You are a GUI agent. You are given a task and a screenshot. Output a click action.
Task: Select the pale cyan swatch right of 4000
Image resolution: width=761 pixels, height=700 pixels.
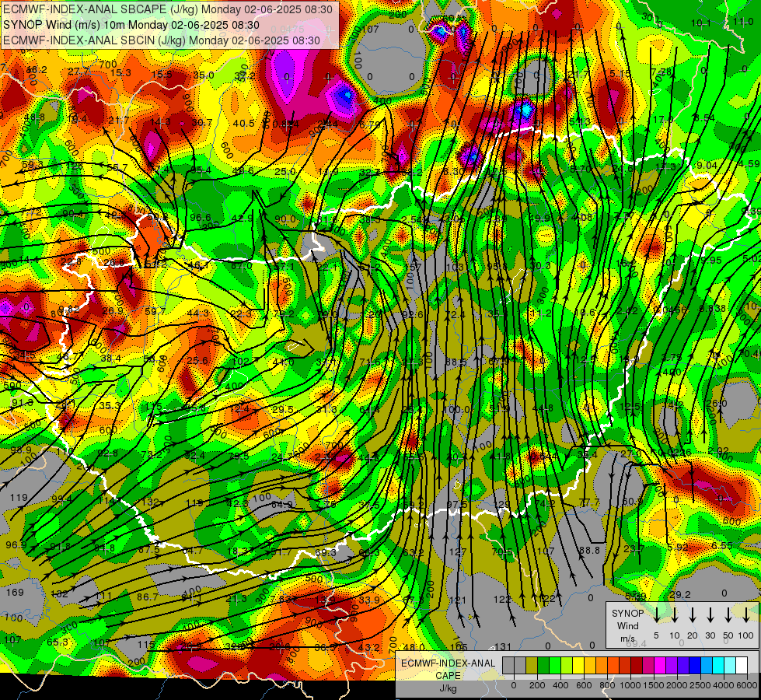click(729, 666)
